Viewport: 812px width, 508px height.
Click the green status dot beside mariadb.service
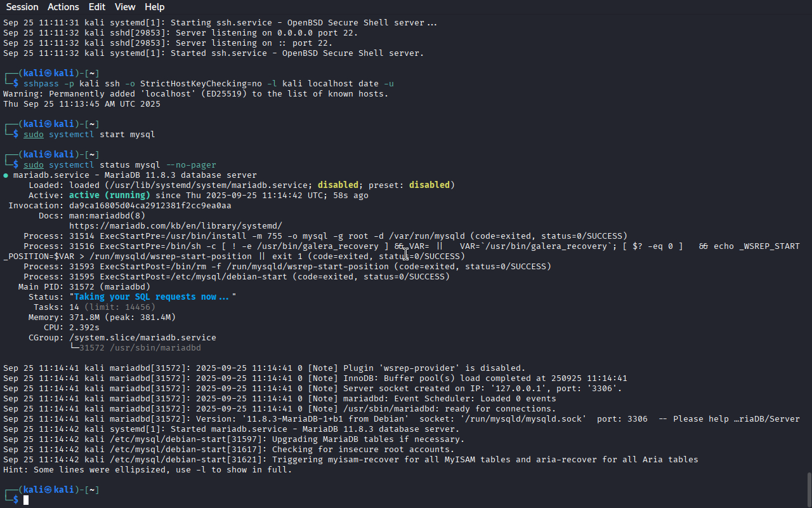point(6,175)
